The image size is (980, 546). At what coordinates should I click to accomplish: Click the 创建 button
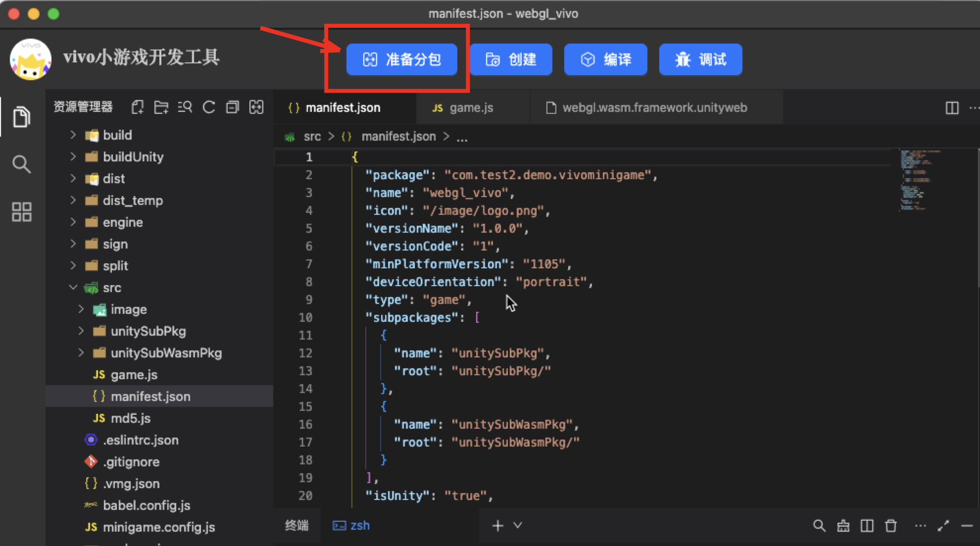tap(511, 59)
